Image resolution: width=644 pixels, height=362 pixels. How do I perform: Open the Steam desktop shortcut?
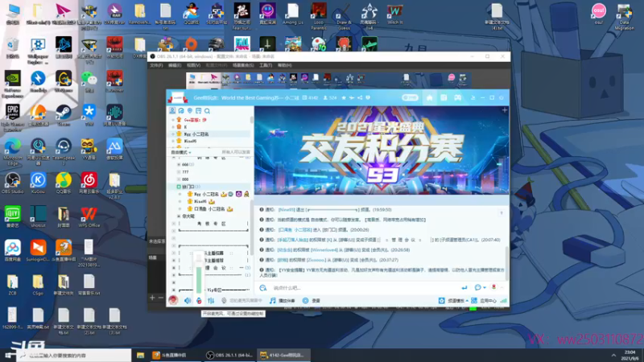pos(64,114)
